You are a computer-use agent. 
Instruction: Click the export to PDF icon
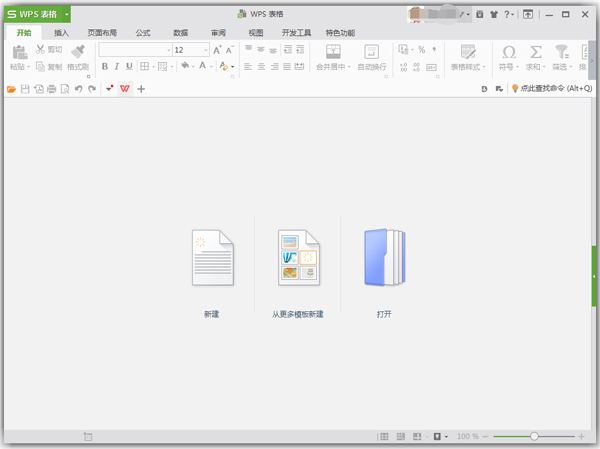[x=39, y=89]
